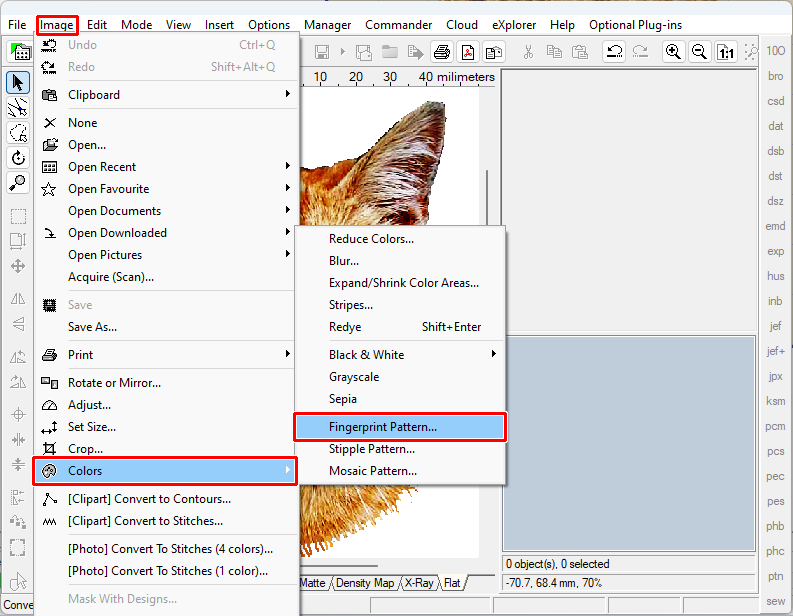Open the Optional Plug-ins menu
This screenshot has height=616, width=793.
(635, 25)
